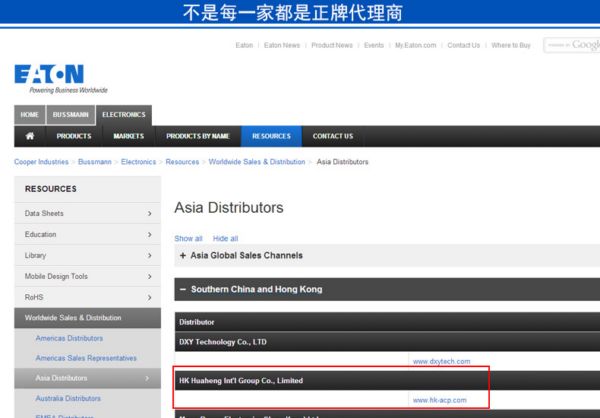The image size is (600, 418).
Task: Select the BUSSMANN tab
Action: coord(70,115)
